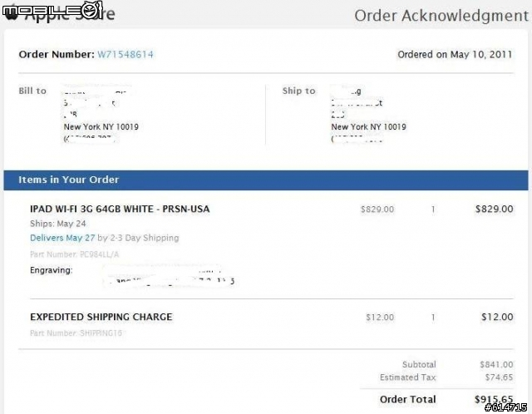
Task: Open order number W71548614 link
Action: coord(126,54)
